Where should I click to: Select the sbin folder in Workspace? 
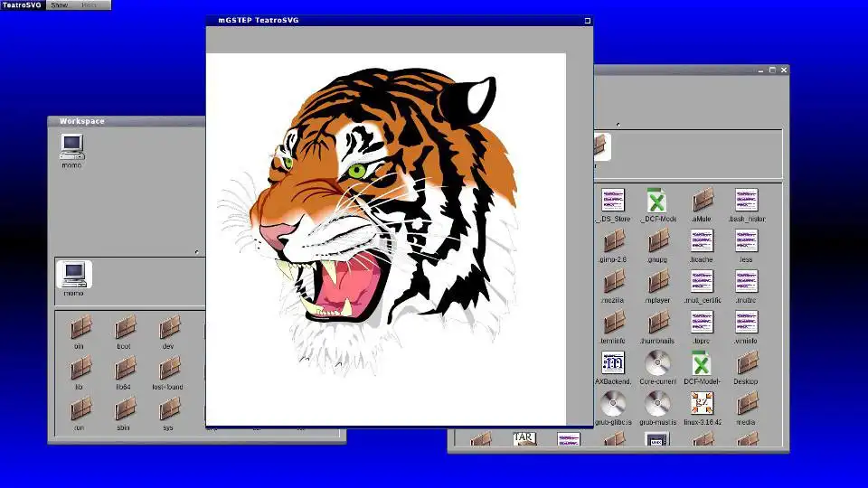click(x=125, y=409)
